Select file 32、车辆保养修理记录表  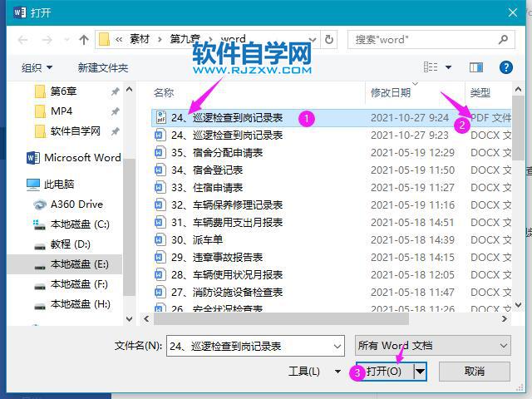331,205
